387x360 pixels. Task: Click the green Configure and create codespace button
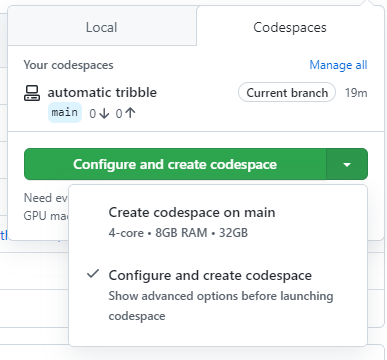tap(175, 164)
